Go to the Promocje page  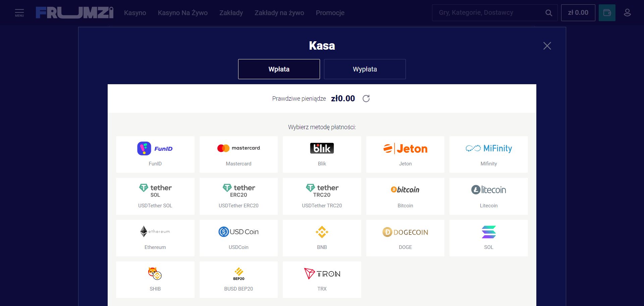coord(330,13)
